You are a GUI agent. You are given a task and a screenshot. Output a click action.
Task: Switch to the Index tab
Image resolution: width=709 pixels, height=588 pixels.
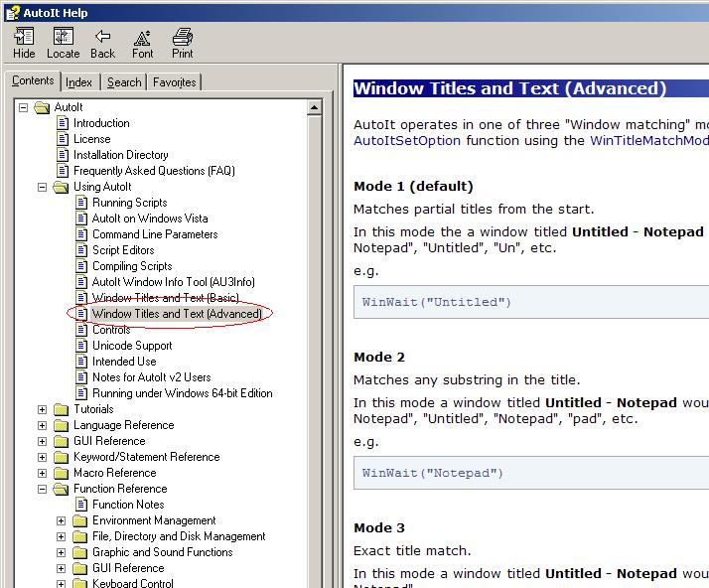[79, 82]
